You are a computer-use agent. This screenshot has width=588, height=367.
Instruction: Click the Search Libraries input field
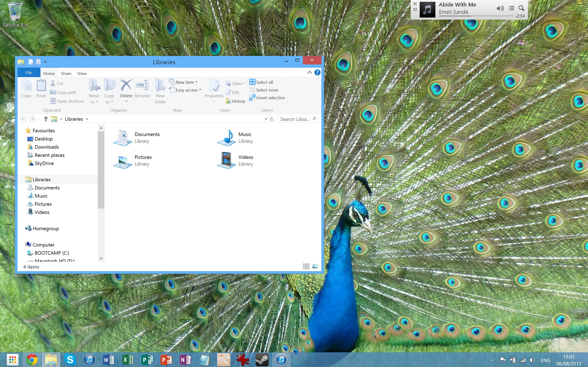coord(295,119)
